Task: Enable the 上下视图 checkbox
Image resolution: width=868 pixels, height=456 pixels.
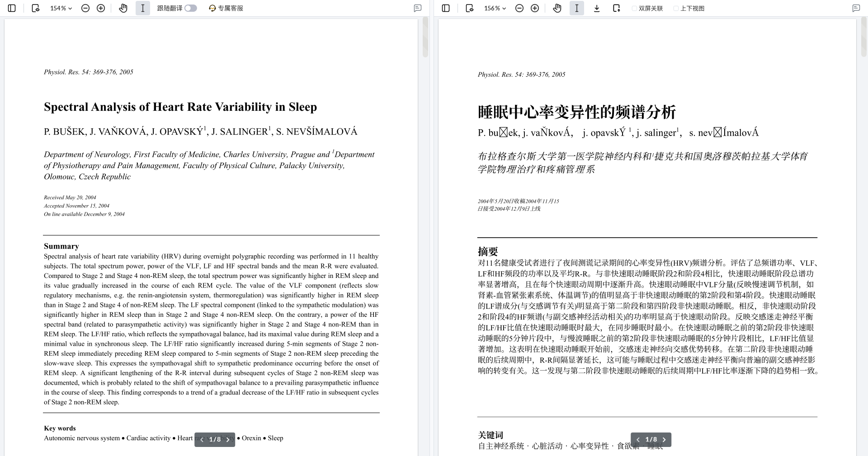Action: [676, 8]
